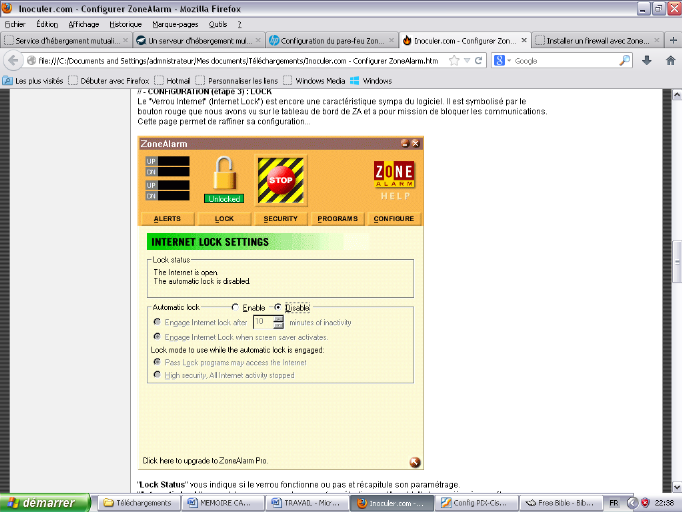682x512 pixels.
Task: Select 'High security, All Internet activity stopped'
Action: (x=157, y=375)
